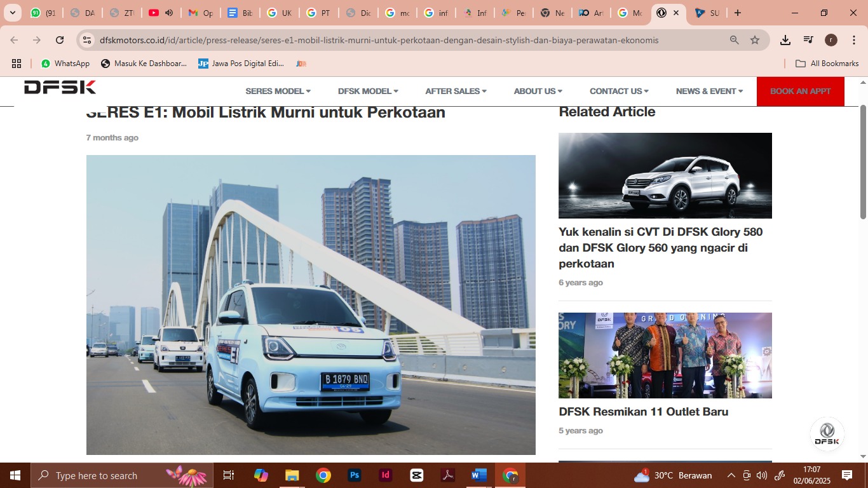868x488 pixels.
Task: Open All Bookmarks folder
Action: click(x=827, y=64)
